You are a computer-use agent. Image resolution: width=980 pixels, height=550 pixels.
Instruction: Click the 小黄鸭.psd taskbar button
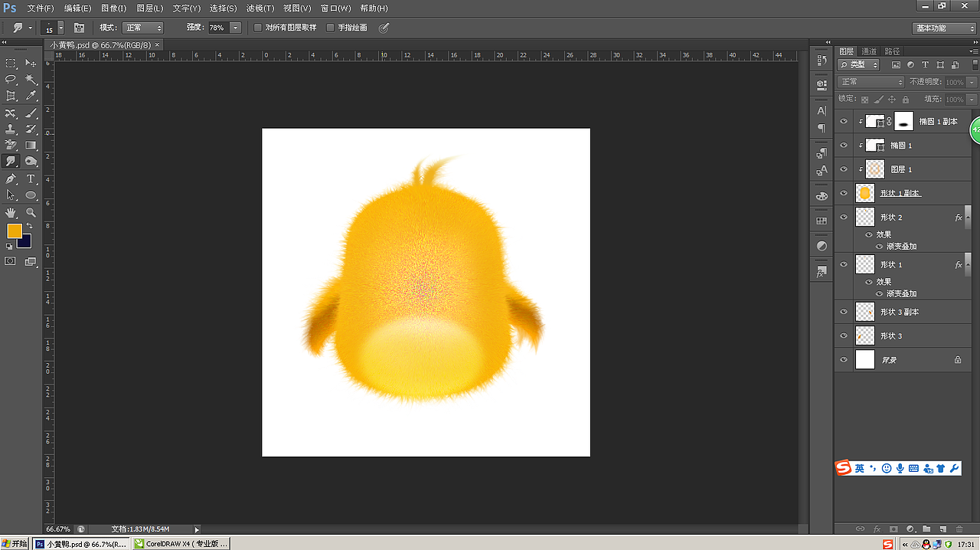[83, 544]
